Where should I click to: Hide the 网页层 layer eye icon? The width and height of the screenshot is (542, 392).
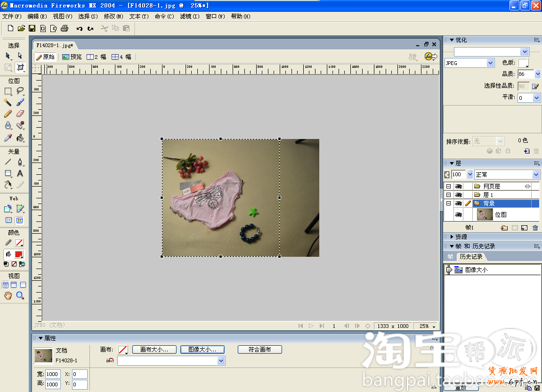[x=458, y=187]
